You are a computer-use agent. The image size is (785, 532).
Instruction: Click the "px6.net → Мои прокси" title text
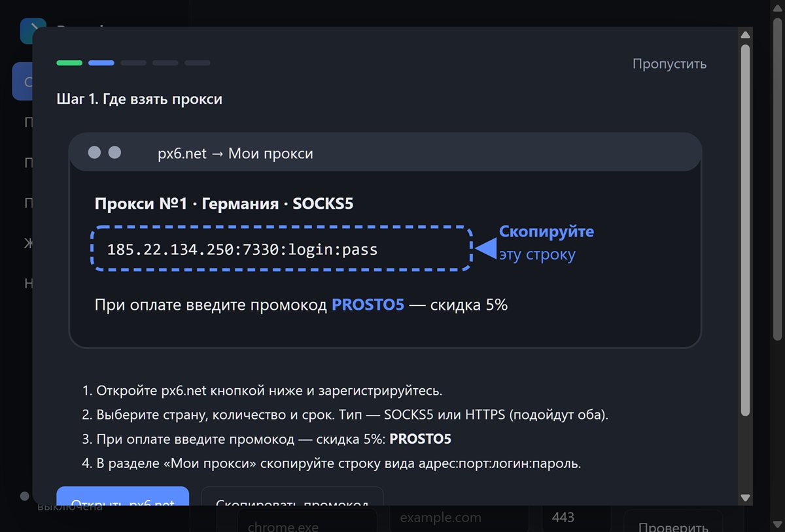[x=235, y=154]
